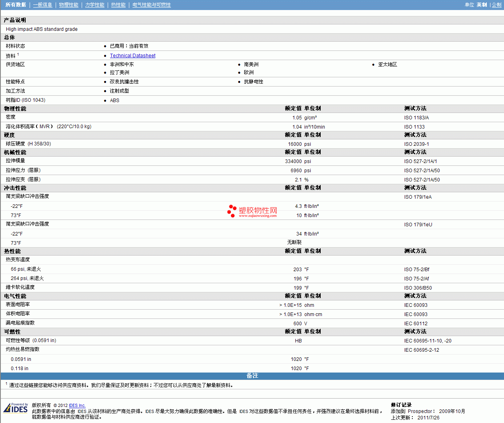Image resolution: width=504 pixels, height=423 pixels.
Task: Click the red 塑胶物性网 watermark logo
Action: click(x=252, y=211)
